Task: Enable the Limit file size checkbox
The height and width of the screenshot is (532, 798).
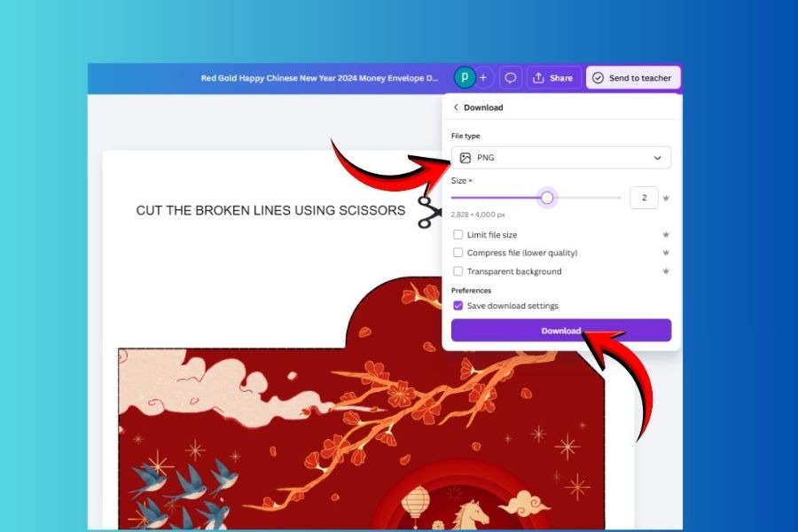Action: point(458,235)
